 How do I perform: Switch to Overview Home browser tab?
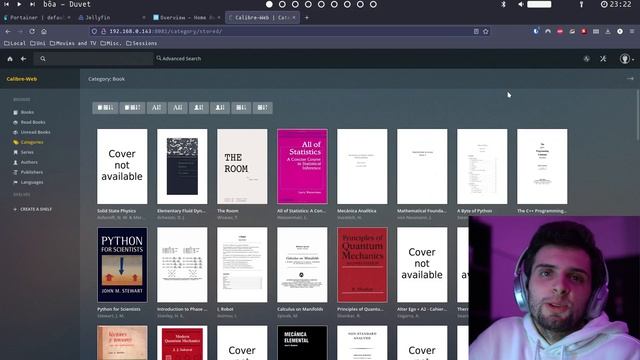(186, 18)
